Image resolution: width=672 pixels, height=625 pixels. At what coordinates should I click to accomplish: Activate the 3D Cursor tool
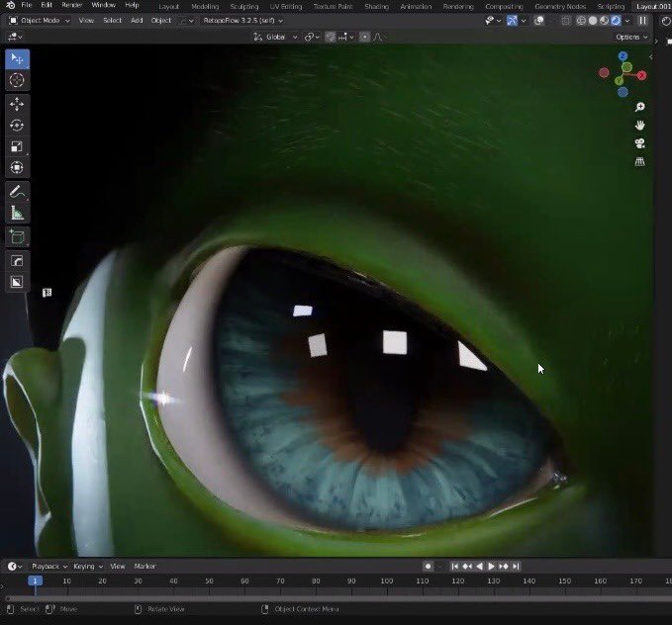click(17, 80)
